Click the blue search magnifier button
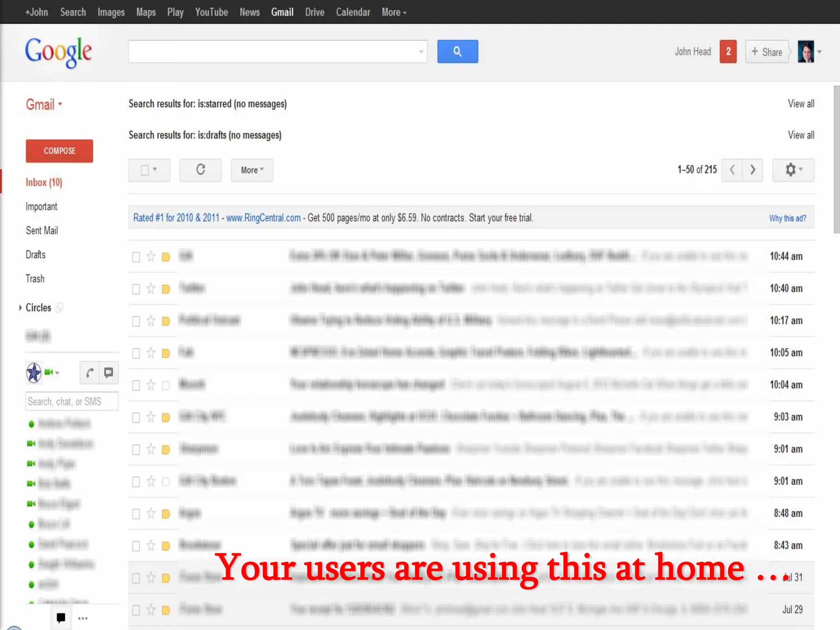This screenshot has width=840, height=630. [457, 51]
